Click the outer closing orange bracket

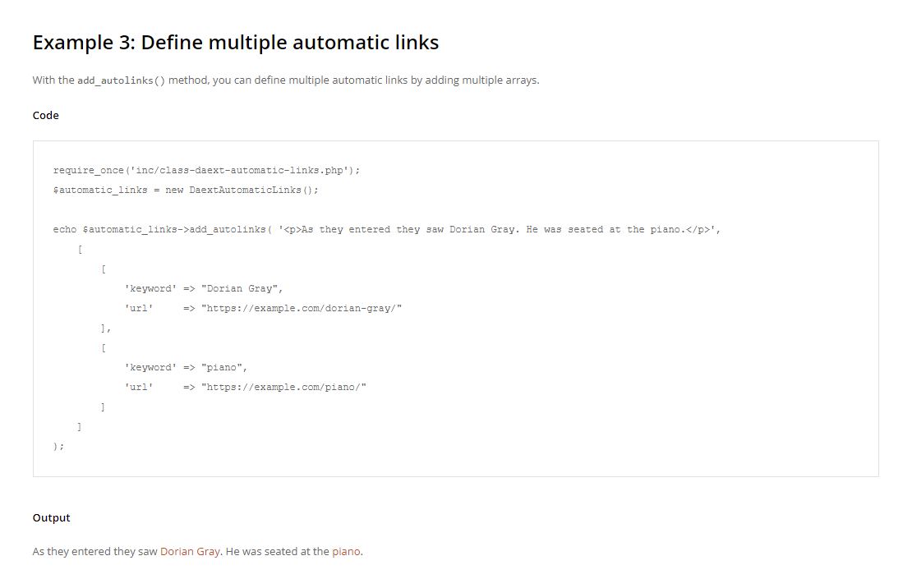(79, 426)
